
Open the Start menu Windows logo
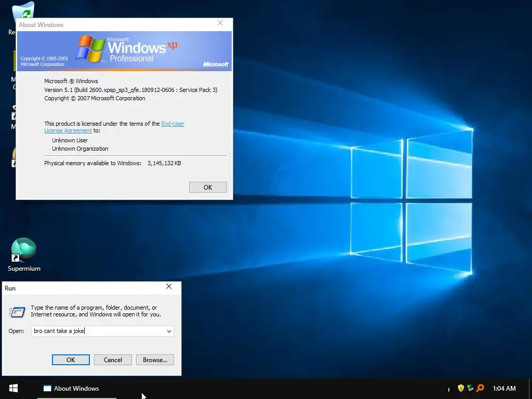point(14,388)
